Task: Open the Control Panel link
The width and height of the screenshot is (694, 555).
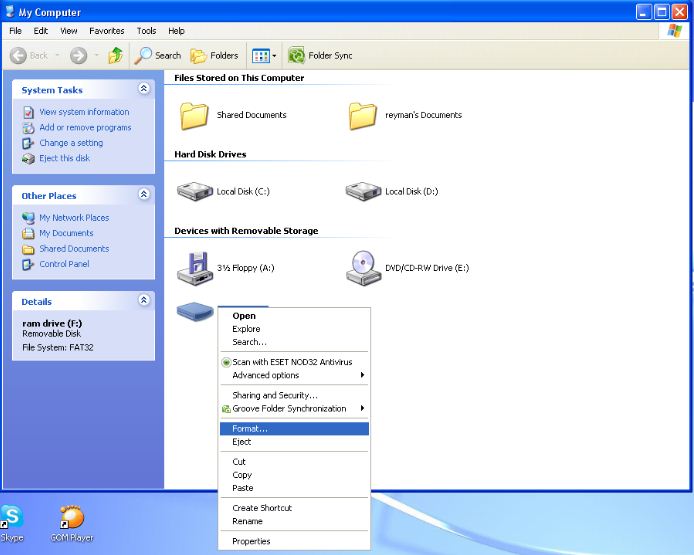Action: click(64, 264)
